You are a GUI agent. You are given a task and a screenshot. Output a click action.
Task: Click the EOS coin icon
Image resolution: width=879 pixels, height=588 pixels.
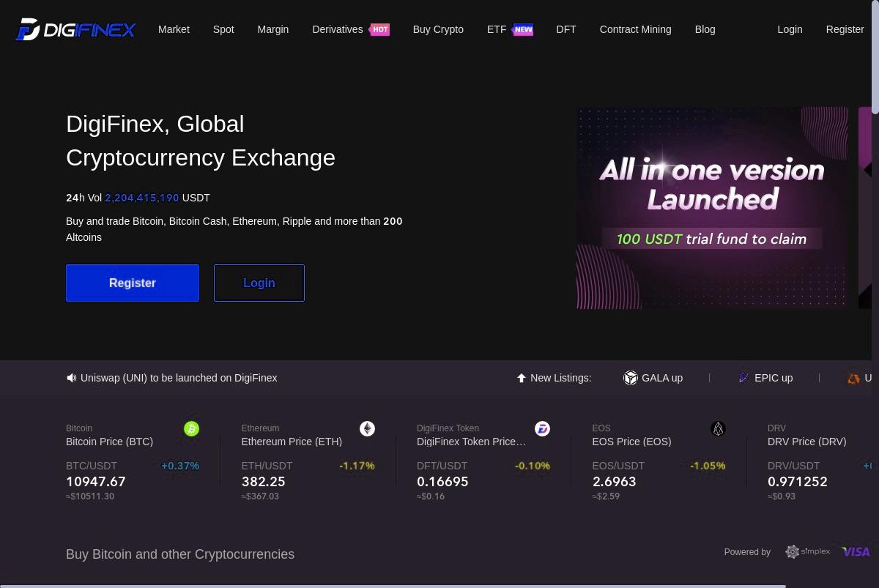tap(718, 428)
